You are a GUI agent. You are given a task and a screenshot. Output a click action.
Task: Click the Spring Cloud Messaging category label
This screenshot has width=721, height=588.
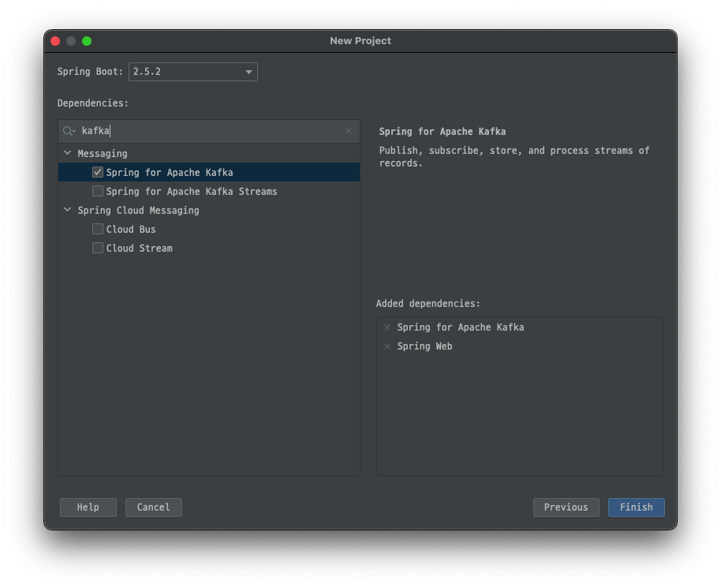point(138,210)
